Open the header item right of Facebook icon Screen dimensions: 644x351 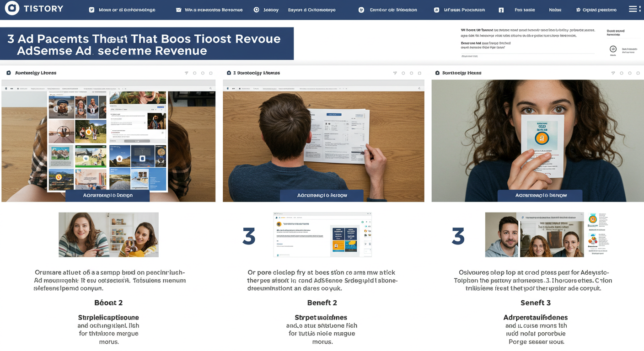525,10
